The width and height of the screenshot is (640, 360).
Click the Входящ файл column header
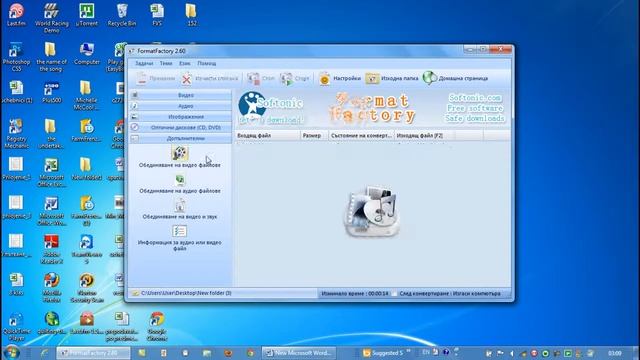267,136
